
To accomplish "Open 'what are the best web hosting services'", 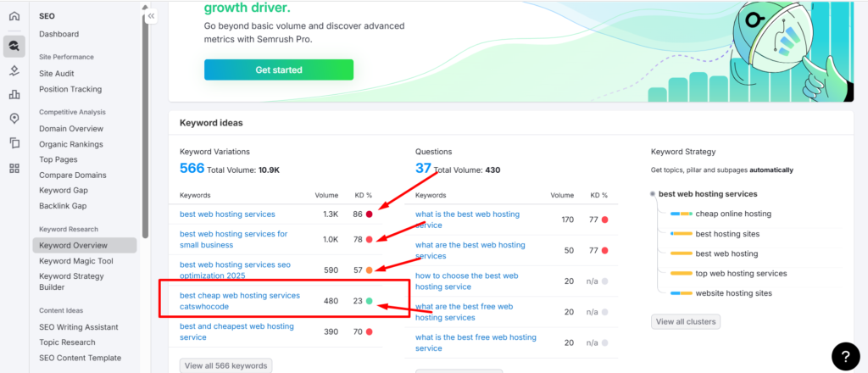I will coord(470,250).
